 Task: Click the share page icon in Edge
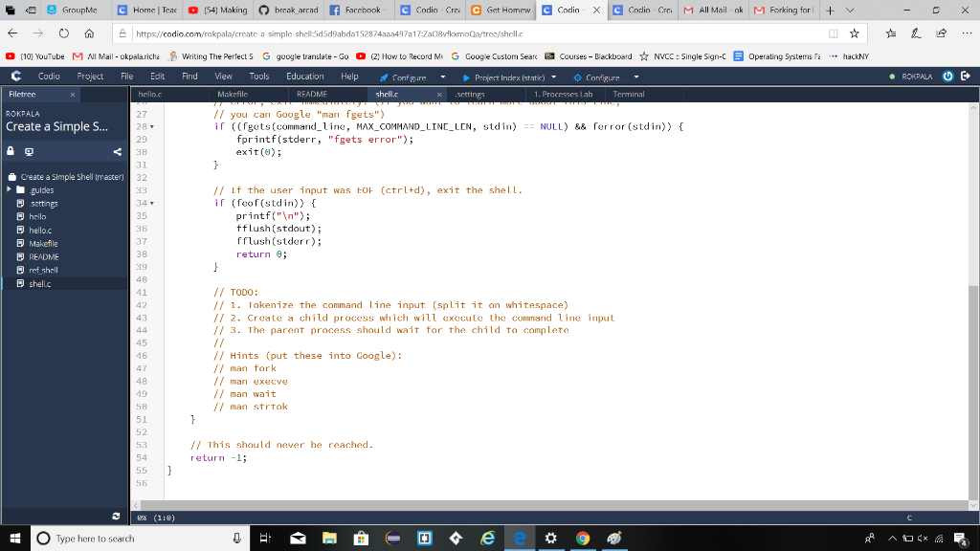942,33
